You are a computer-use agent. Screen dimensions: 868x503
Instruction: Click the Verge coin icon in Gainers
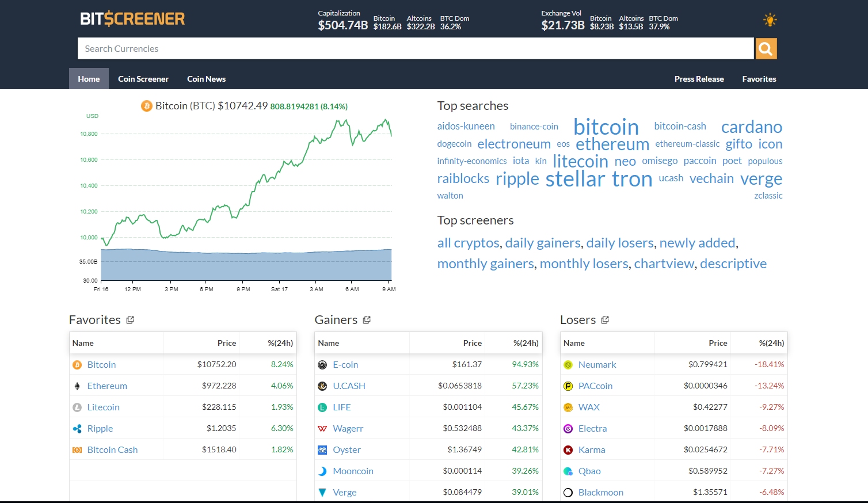tap(322, 493)
